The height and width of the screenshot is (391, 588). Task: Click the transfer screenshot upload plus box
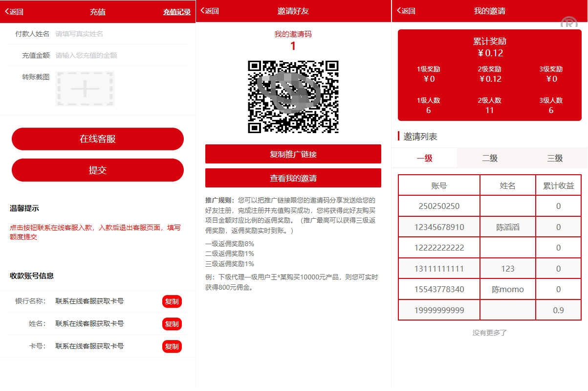(x=85, y=89)
